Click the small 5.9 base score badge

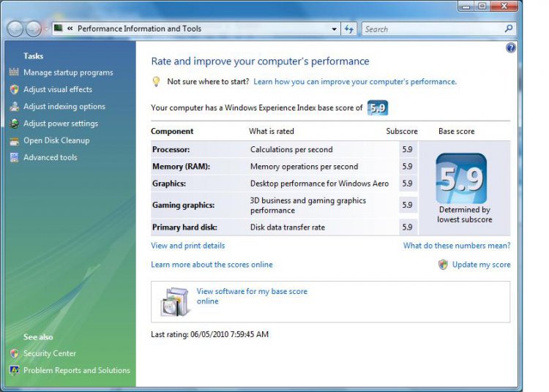[x=378, y=108]
